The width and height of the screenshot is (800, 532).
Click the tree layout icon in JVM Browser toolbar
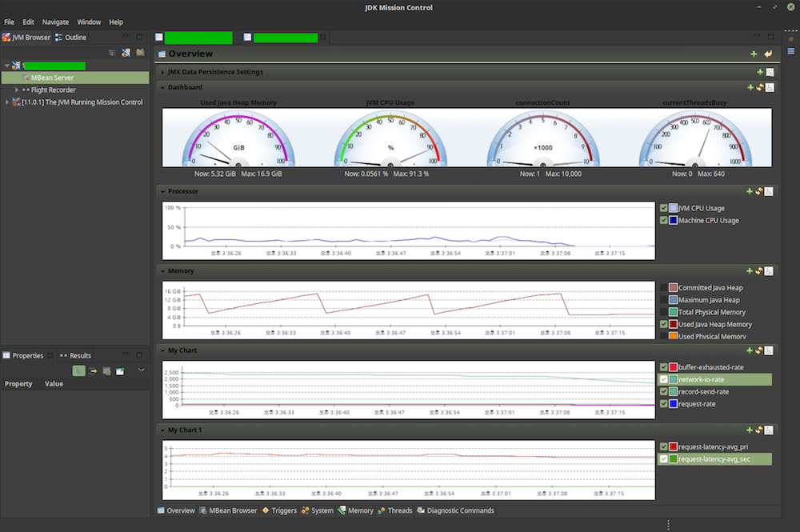click(112, 53)
